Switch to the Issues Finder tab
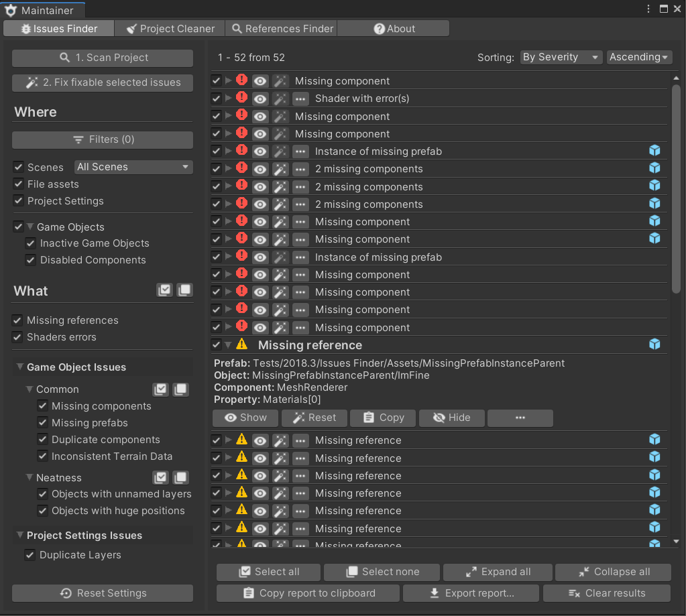 tap(58, 28)
